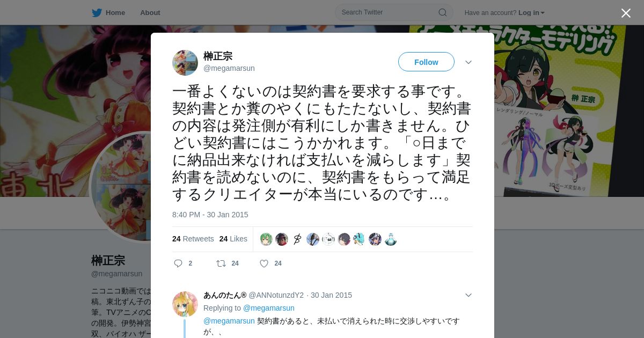
Task: Open あんのたん reply author avatar
Action: [x=185, y=304]
